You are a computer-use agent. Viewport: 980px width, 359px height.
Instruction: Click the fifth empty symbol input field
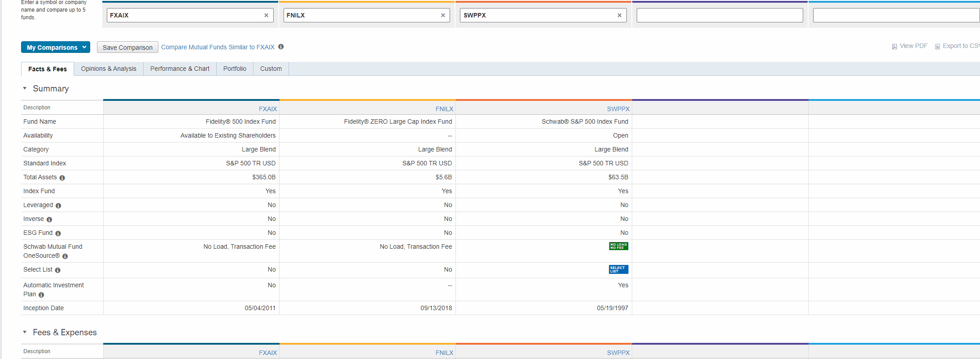pos(896,15)
